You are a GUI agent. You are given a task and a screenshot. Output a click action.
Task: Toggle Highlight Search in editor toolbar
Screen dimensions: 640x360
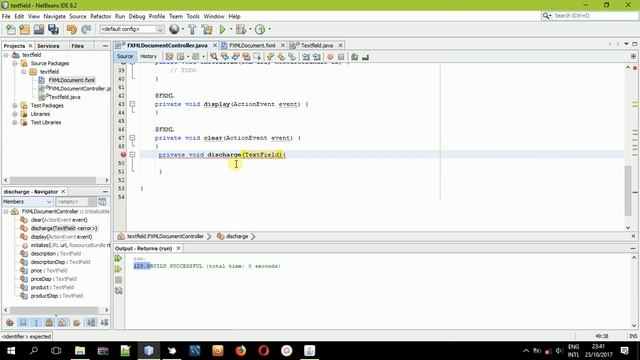point(246,57)
